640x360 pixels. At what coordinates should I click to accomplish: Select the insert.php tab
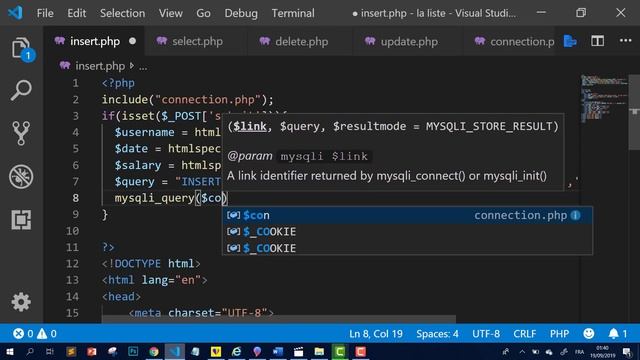coord(95,41)
